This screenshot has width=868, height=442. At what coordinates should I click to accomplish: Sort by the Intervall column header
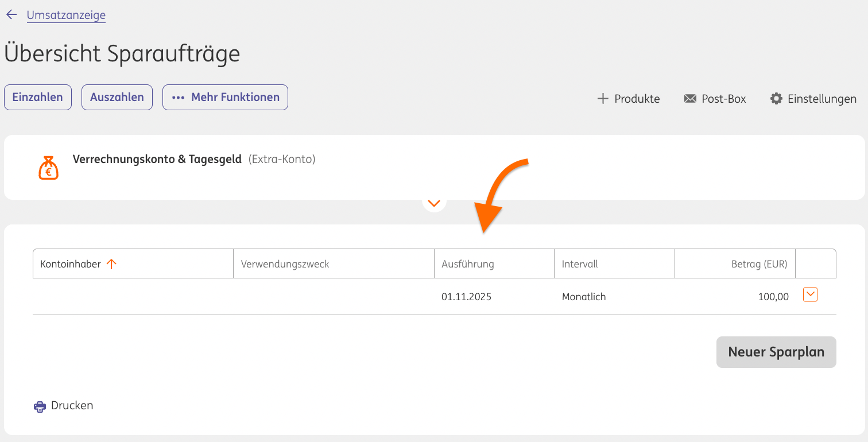pyautogui.click(x=580, y=264)
